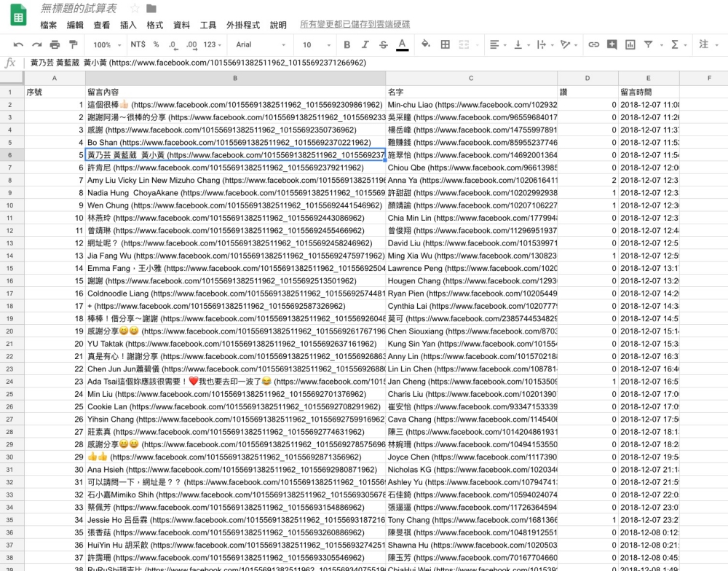The height and width of the screenshot is (571, 728).
Task: Star this untitled spreadsheet
Action: point(135,9)
